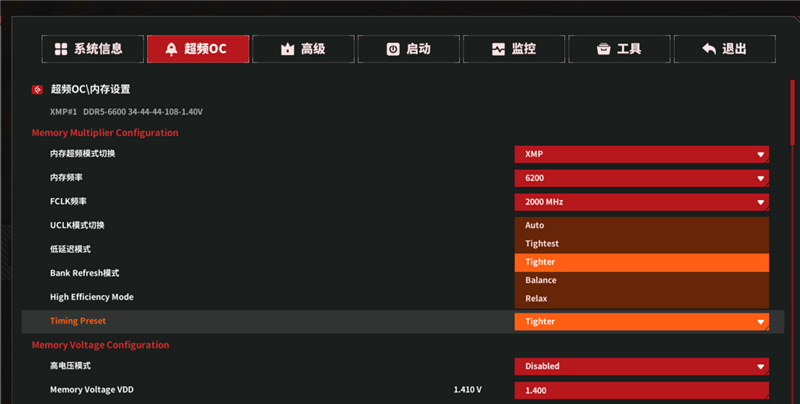800x404 pixels.
Task: Click the grid icon on 系统信息 tab
Action: [x=61, y=49]
